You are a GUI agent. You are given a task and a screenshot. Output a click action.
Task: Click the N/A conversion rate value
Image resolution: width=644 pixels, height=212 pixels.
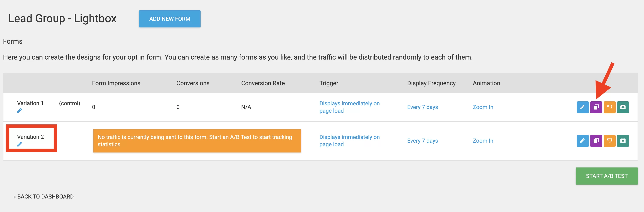tap(246, 107)
